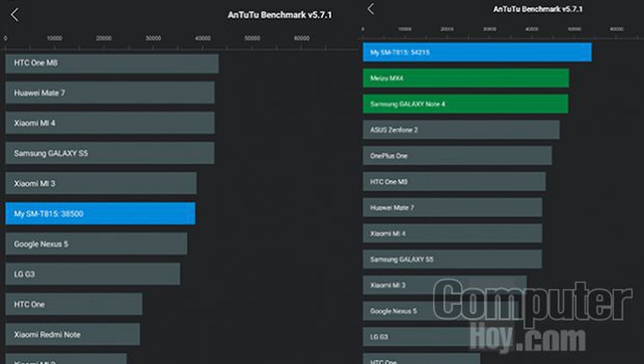Select Xiaomi MI 4 bar in right chart
The height and width of the screenshot is (364, 644).
pos(452,233)
